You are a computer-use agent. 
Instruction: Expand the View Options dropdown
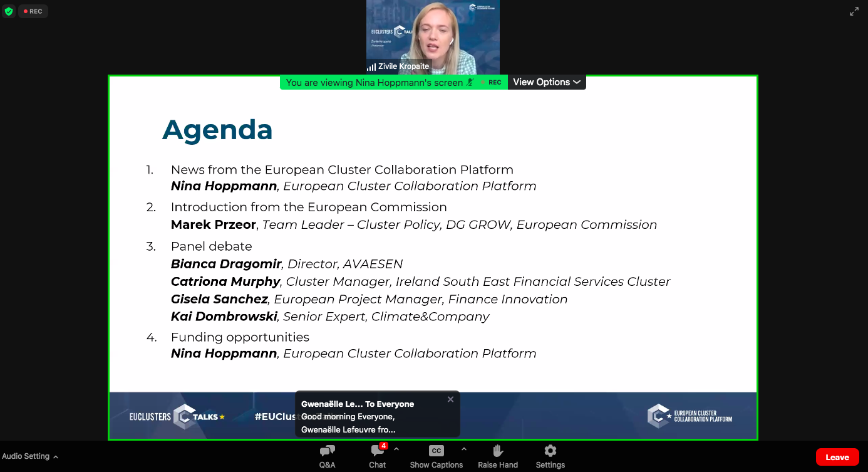click(546, 82)
